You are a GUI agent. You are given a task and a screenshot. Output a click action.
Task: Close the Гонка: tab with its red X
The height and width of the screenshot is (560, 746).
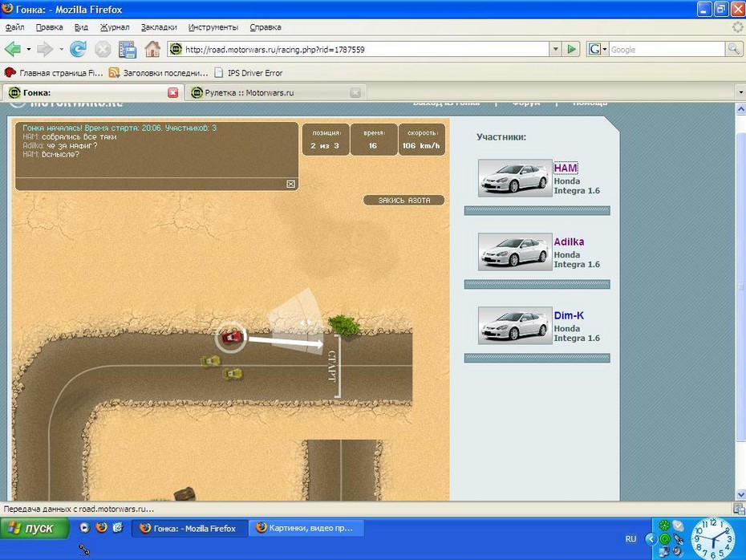pos(172,93)
